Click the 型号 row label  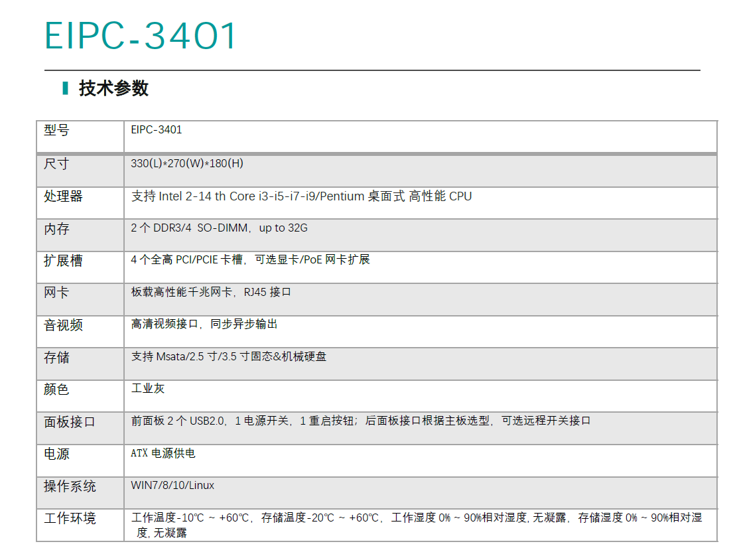(56, 130)
